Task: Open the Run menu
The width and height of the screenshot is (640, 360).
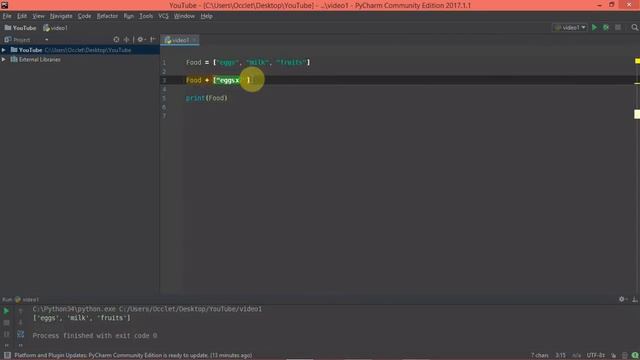Action: click(x=129, y=16)
